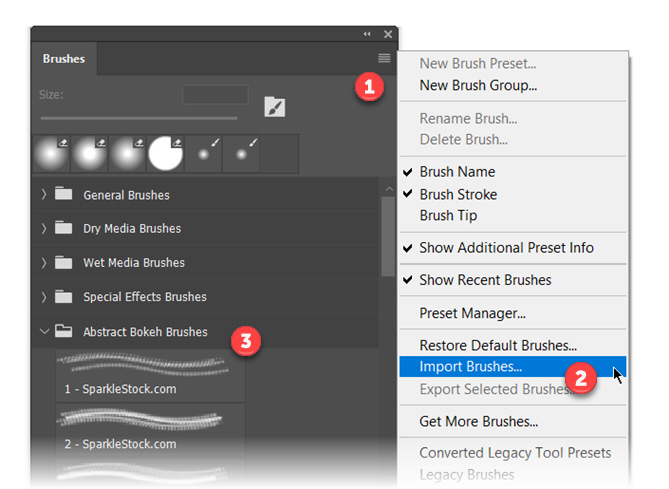This screenshot has width=669, height=489.
Task: Collapse the panel using double-arrow icon
Action: pos(367,34)
